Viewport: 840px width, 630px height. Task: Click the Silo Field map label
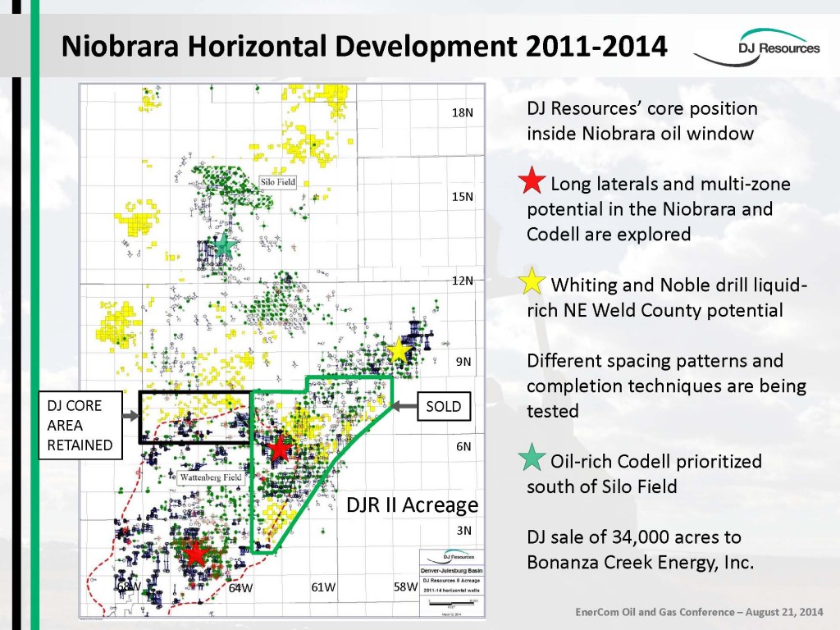tap(277, 182)
